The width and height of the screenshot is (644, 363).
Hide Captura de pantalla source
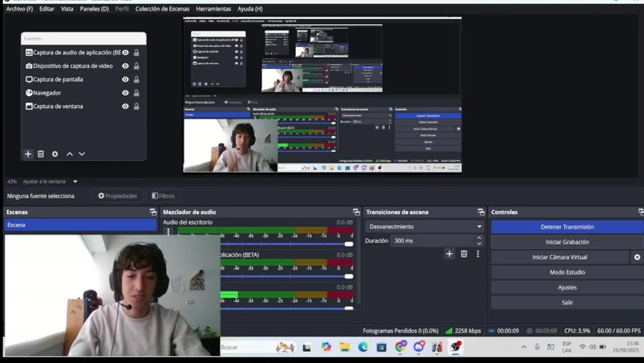pos(125,79)
